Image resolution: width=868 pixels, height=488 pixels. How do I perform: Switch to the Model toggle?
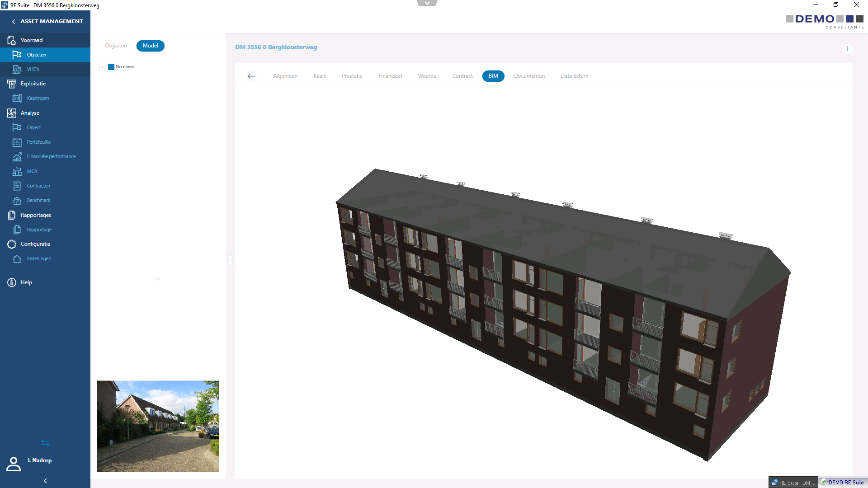click(150, 46)
